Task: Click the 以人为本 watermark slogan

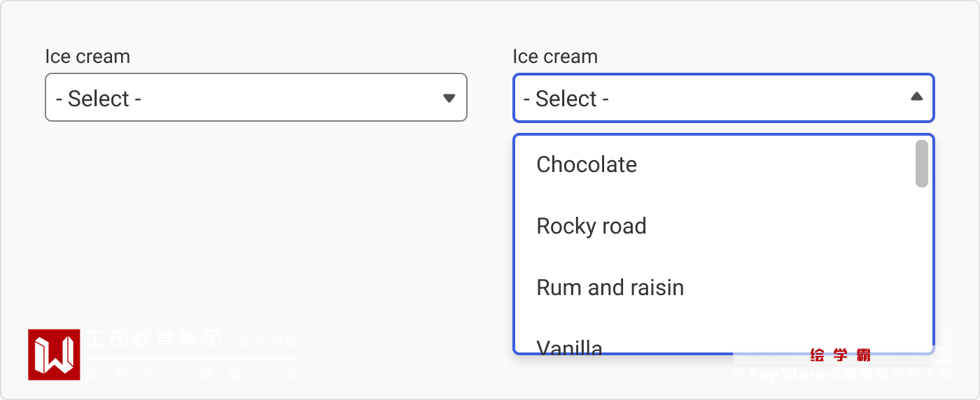Action: [269, 342]
